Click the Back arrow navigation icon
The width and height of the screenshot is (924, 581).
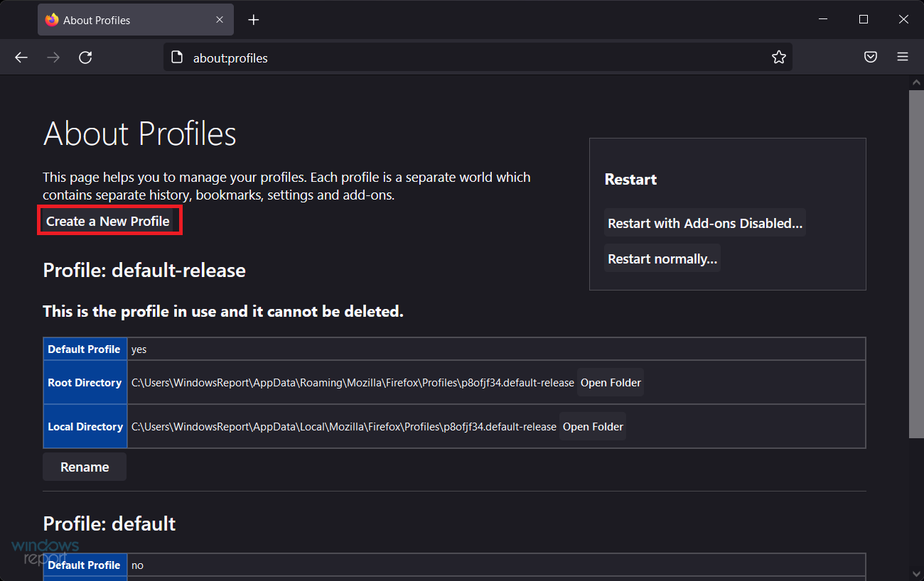(x=21, y=58)
